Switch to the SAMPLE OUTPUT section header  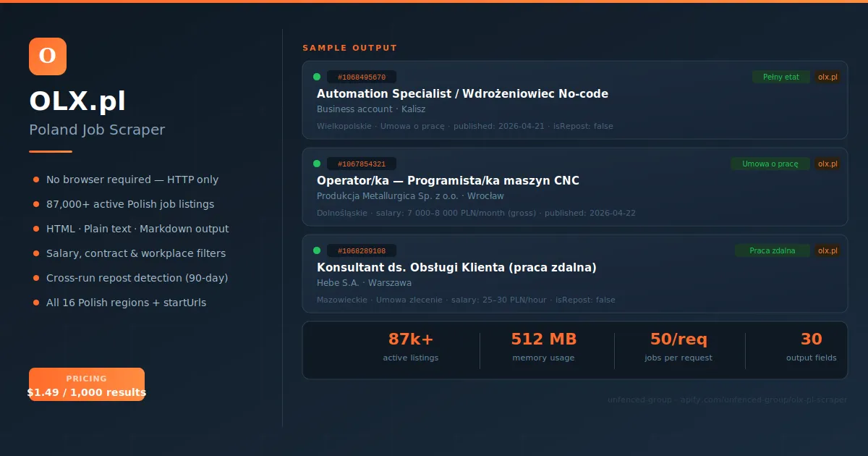[x=349, y=48]
